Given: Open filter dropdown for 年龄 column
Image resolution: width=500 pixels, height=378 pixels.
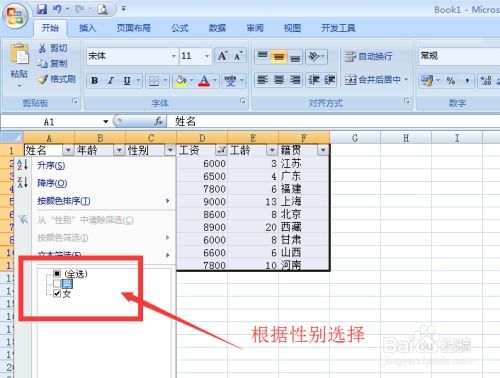Looking at the screenshot, I should click(119, 151).
